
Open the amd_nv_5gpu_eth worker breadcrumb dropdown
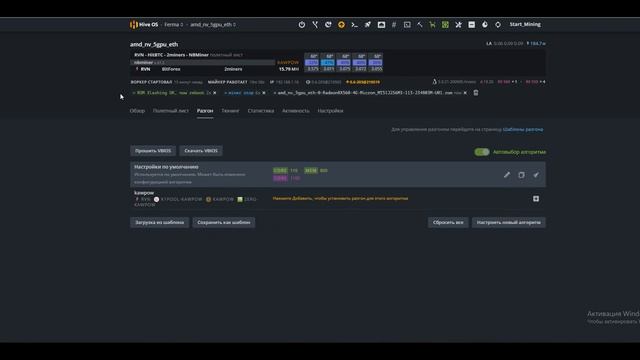213,24
